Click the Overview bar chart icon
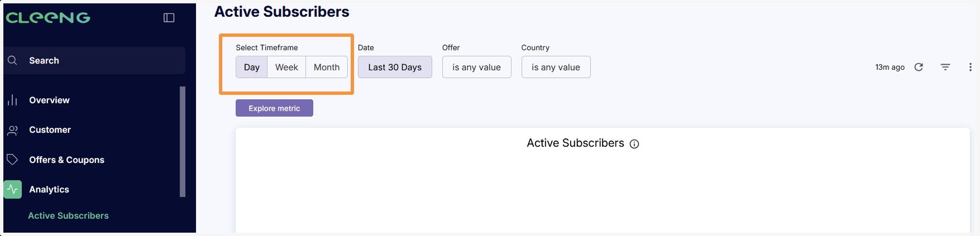This screenshot has height=236, width=980. point(12,100)
